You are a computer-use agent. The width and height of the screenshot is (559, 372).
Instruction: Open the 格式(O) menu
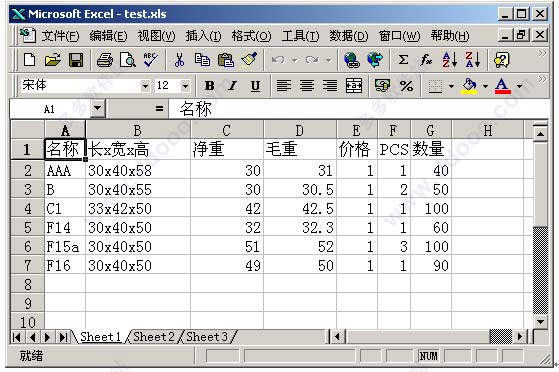[x=251, y=36]
